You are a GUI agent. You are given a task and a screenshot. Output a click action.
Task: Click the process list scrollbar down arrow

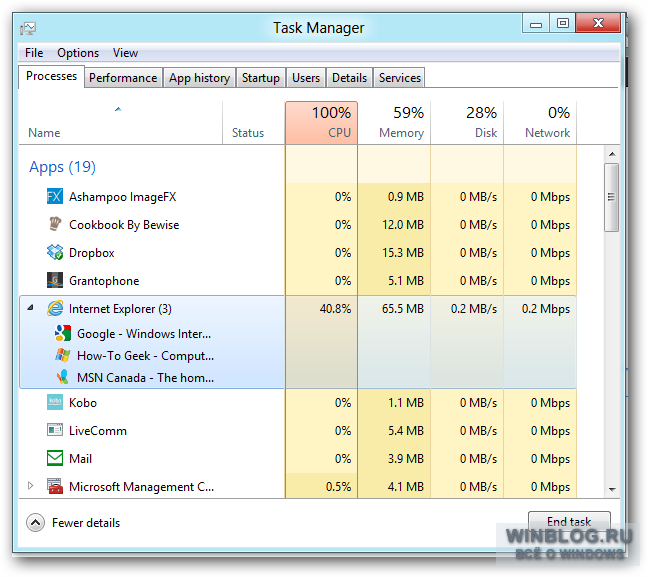click(x=612, y=490)
